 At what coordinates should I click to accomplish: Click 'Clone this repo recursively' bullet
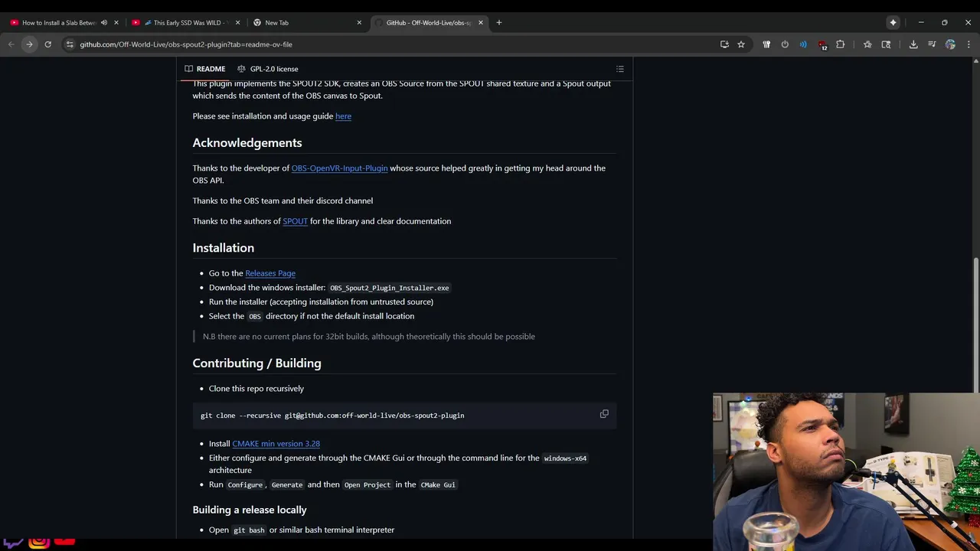(256, 389)
